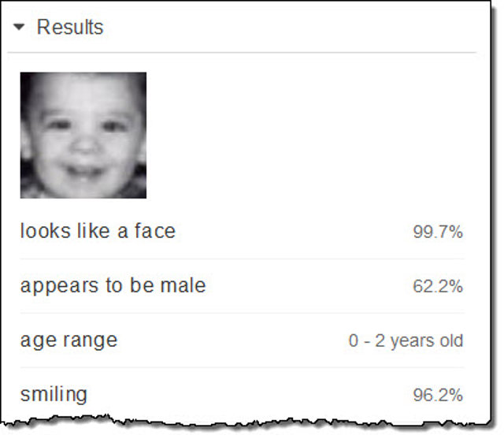The height and width of the screenshot is (439, 504).
Task: Click blank header area right of "Results"
Action: pyautogui.click(x=291, y=28)
